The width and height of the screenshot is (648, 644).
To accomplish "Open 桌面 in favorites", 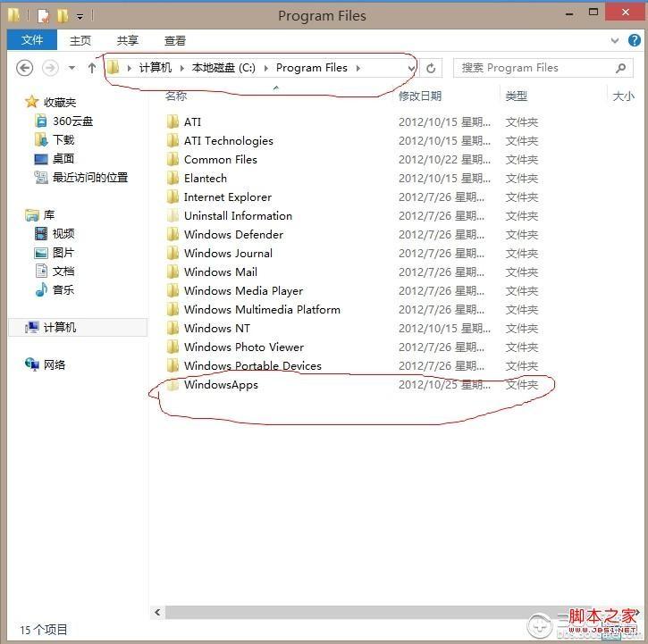I will pos(63,158).
